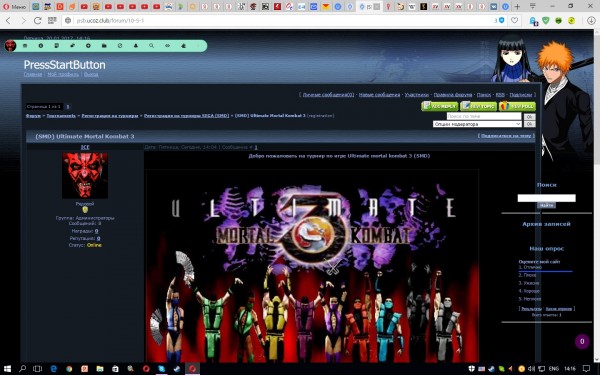600x375 pixels.
Task: Click the eye icon in green admin bar
Action: coord(167,46)
